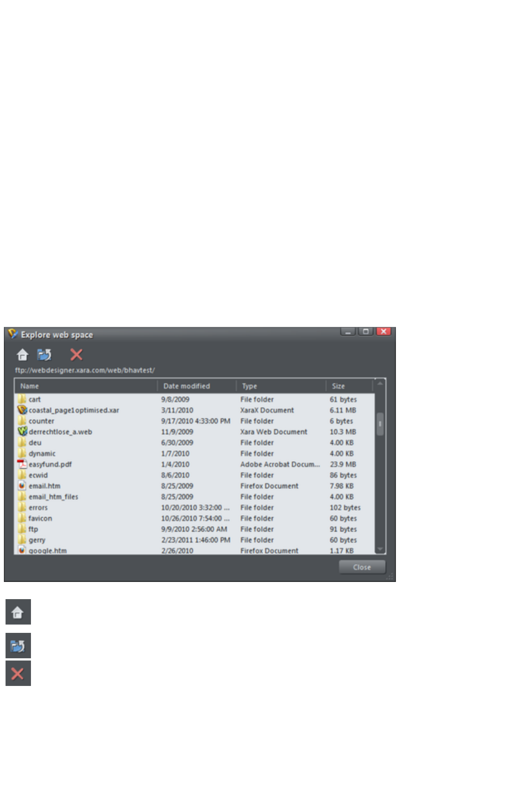The height and width of the screenshot is (806, 532).
Task: Click the Close button
Action: (362, 567)
